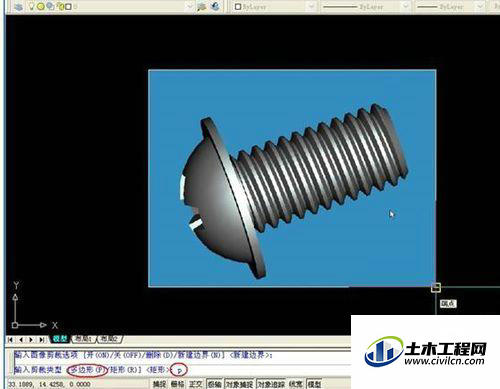Toggle 捕捉 snap mode in status bar
Screen dimensions: 500x389
(x=159, y=384)
